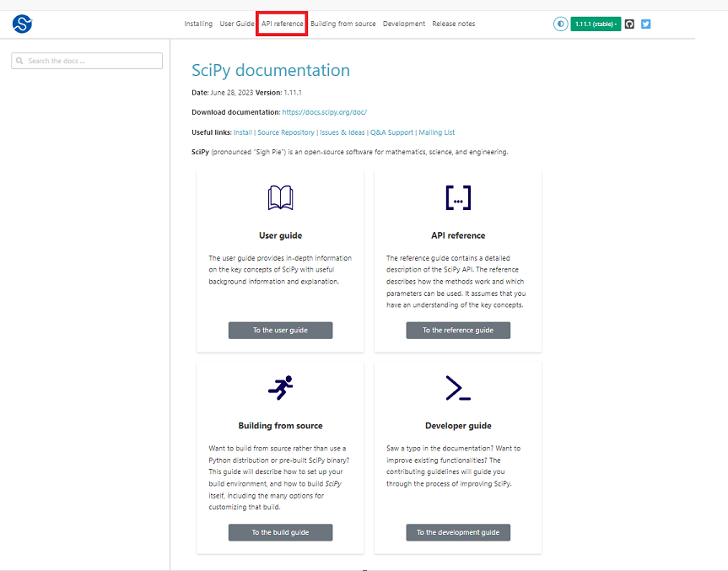Viewport: 728px width, 571px height.
Task: Click the To the development guide button
Action: click(458, 532)
